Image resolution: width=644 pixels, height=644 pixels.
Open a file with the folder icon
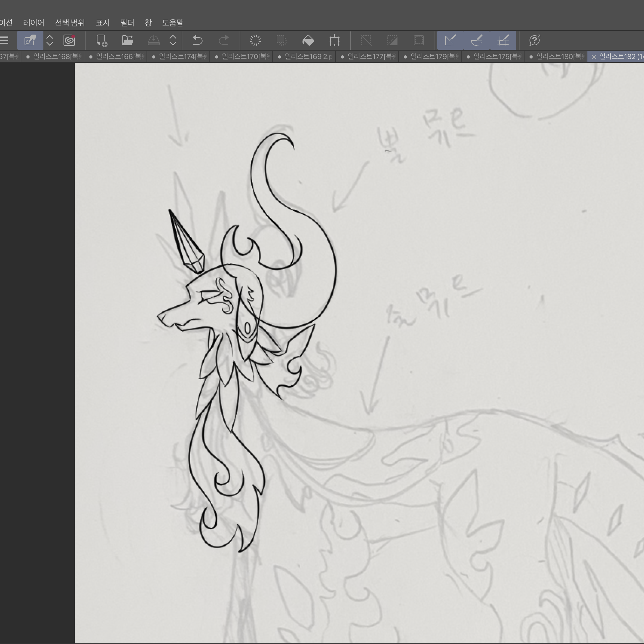[127, 40]
